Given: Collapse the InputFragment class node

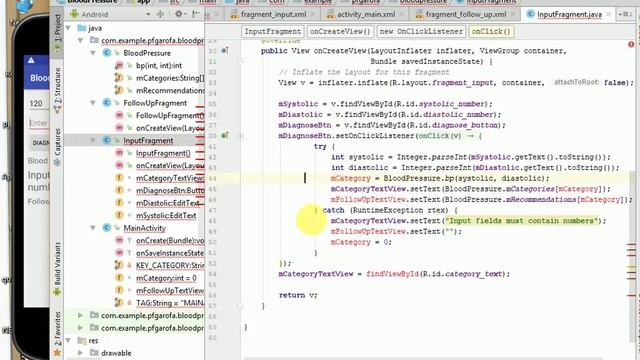Looking at the screenshot, I should [93, 140].
